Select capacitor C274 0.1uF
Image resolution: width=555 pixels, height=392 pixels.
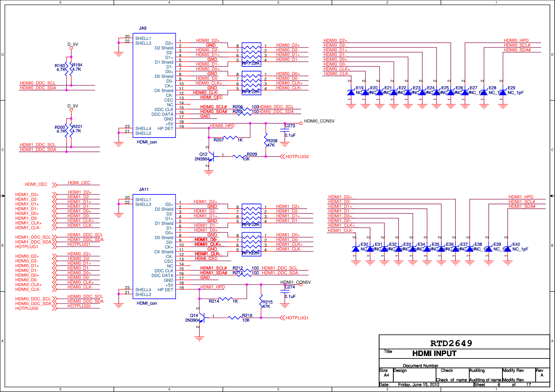(x=285, y=291)
